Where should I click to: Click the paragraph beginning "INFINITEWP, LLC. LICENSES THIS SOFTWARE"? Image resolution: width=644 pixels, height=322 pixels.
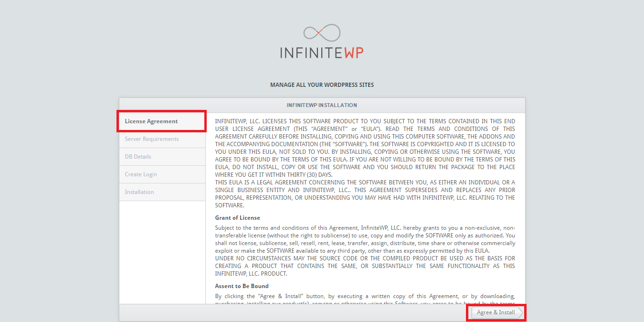[365, 148]
